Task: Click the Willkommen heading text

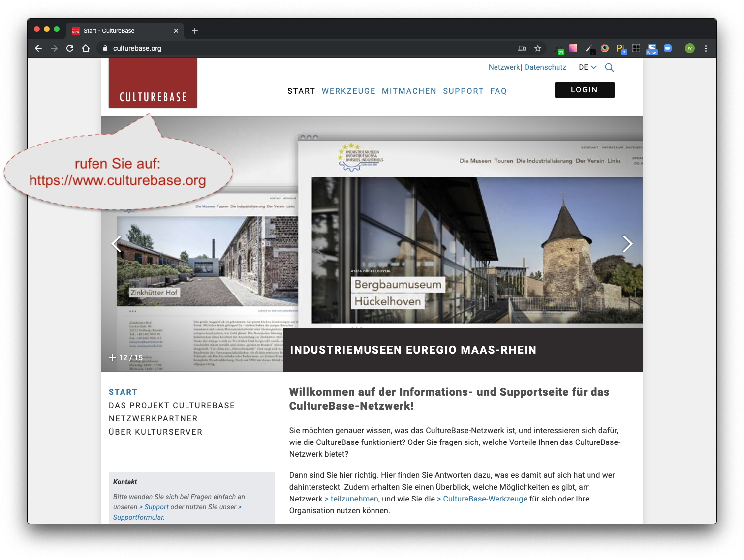Action: tap(449, 399)
